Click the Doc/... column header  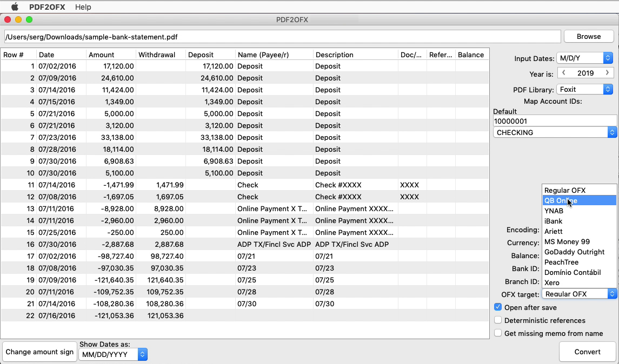[x=412, y=55]
